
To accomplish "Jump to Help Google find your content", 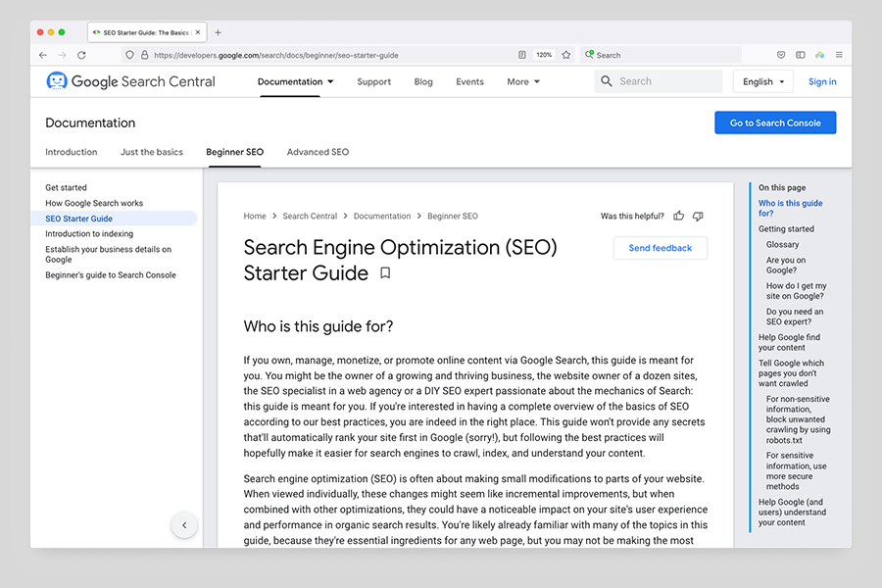I will tap(789, 343).
